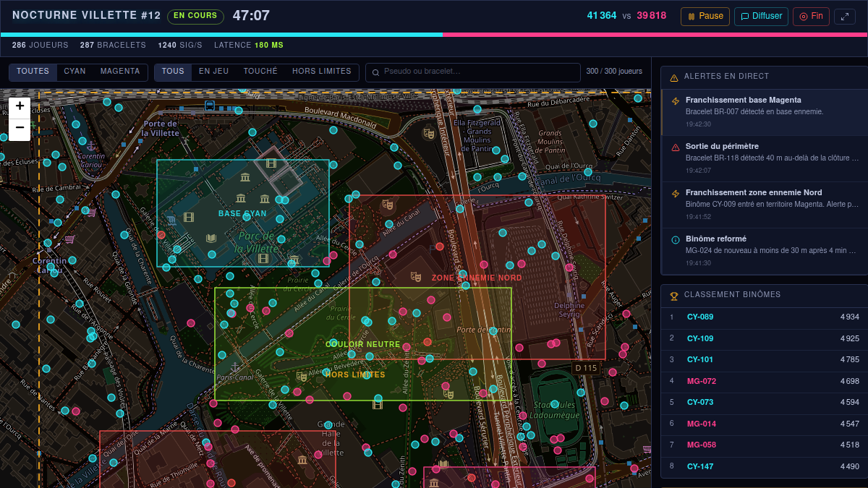868x488 pixels.
Task: Filter map to CYAN team
Action: click(x=75, y=72)
